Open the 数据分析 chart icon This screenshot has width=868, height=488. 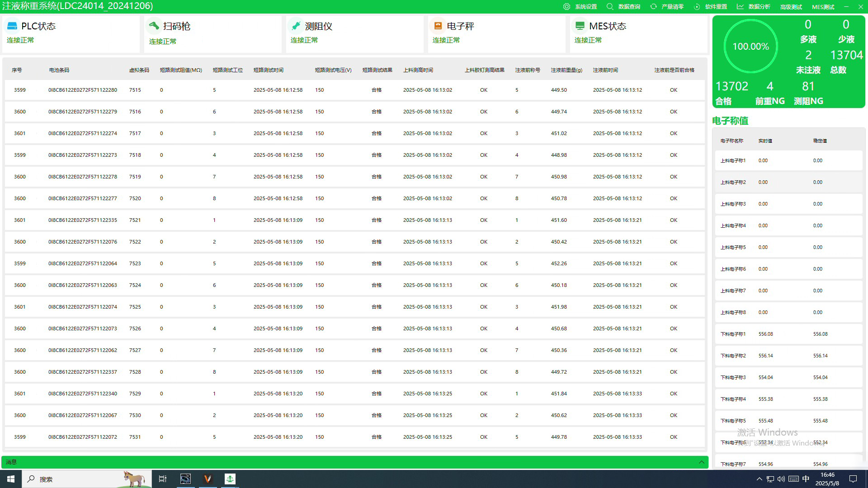(x=740, y=7)
